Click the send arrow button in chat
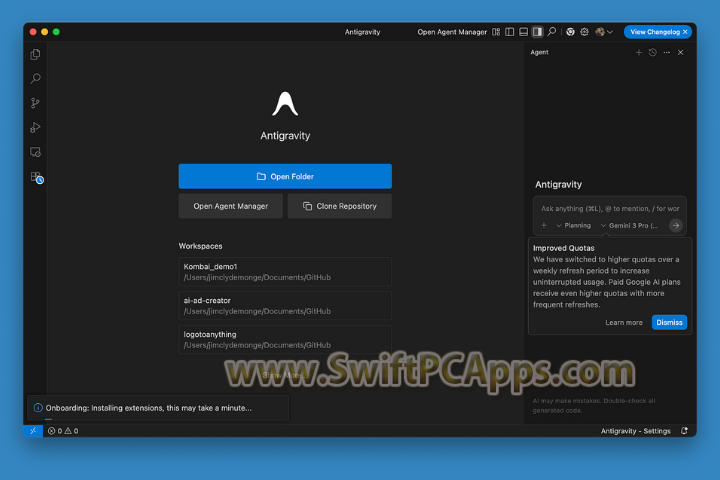This screenshot has width=720, height=480. [675, 226]
